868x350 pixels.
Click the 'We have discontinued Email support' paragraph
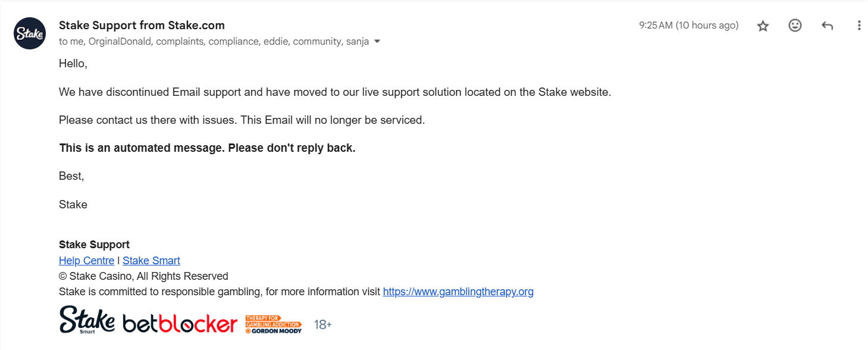tap(335, 92)
